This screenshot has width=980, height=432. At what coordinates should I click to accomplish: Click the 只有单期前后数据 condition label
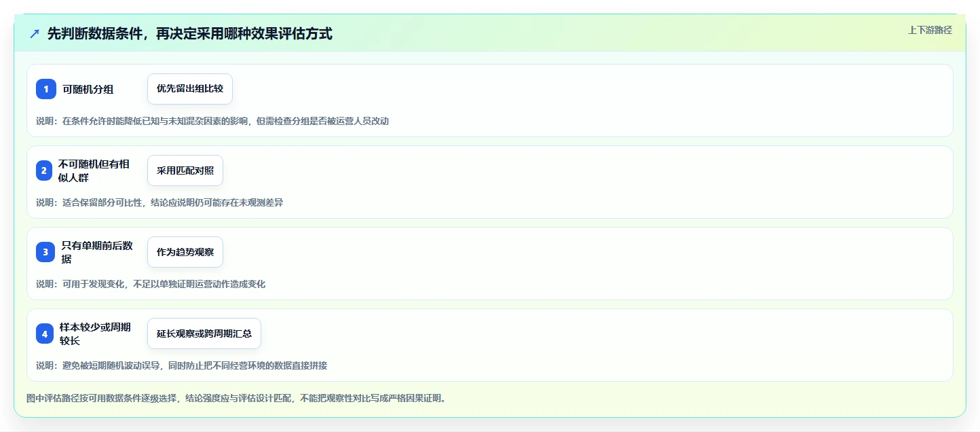tap(97, 252)
